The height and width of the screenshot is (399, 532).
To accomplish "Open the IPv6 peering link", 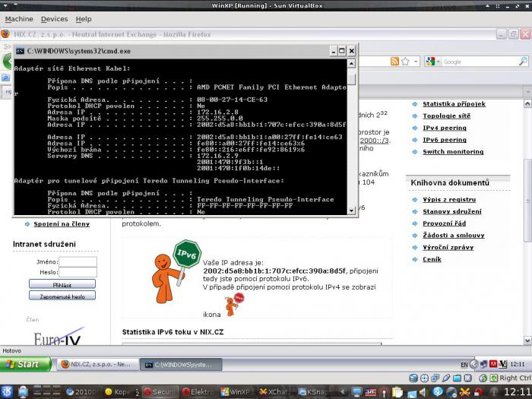I will click(x=445, y=140).
